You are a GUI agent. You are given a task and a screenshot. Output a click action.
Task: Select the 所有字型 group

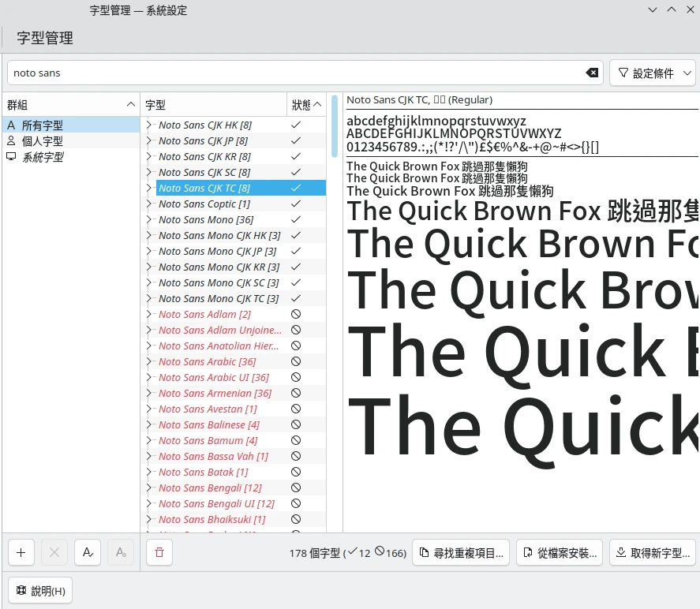pyautogui.click(x=42, y=125)
